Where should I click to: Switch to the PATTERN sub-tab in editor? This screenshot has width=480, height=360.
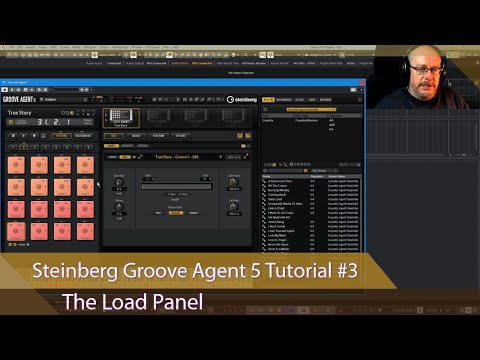(143, 146)
